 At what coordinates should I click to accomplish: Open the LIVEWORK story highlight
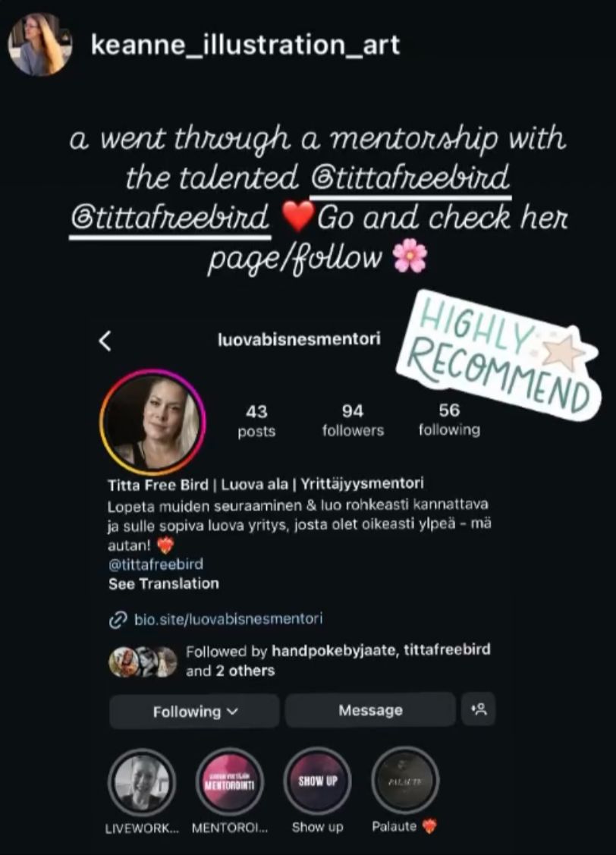142,782
